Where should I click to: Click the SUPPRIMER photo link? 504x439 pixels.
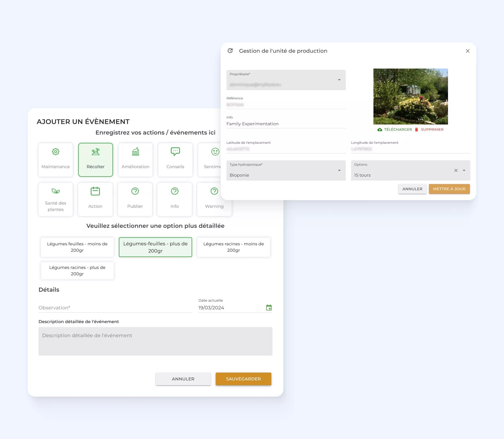pyautogui.click(x=432, y=130)
